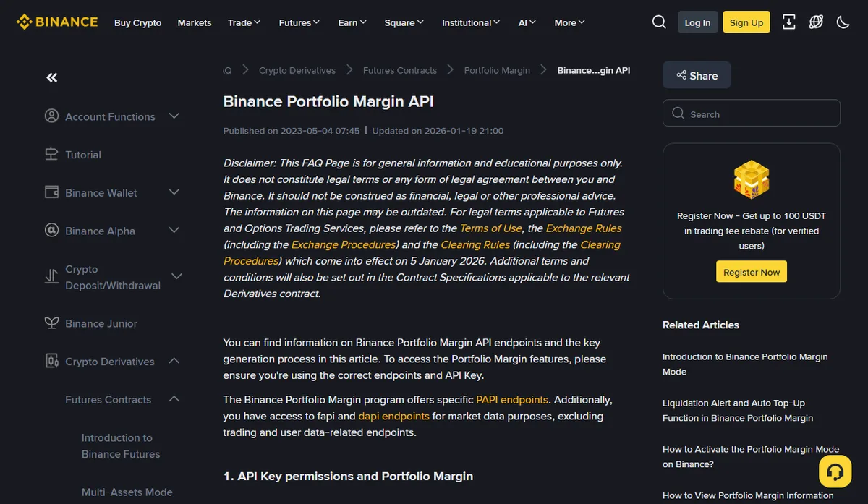Click the sidebar search magnifier icon
This screenshot has width=868, height=504.
678,114
